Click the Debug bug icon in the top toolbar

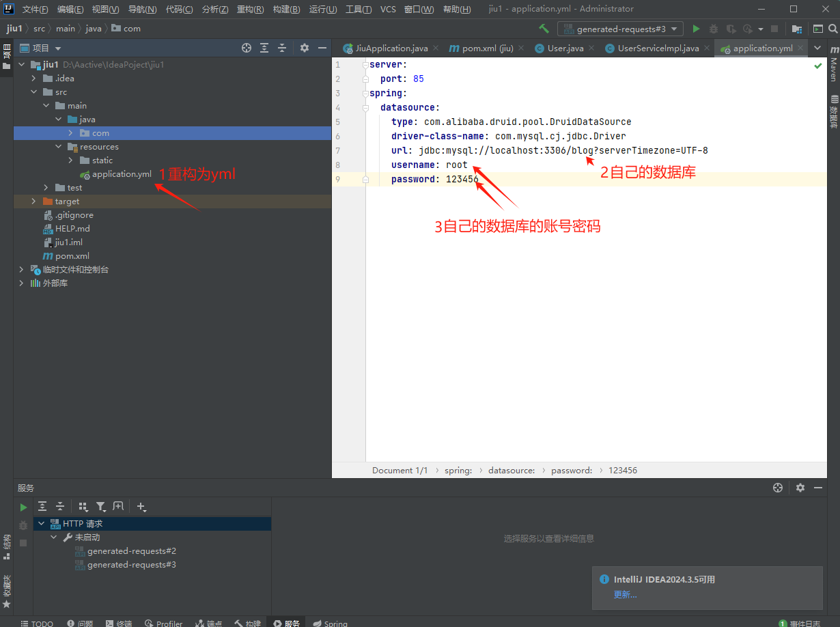click(x=714, y=29)
